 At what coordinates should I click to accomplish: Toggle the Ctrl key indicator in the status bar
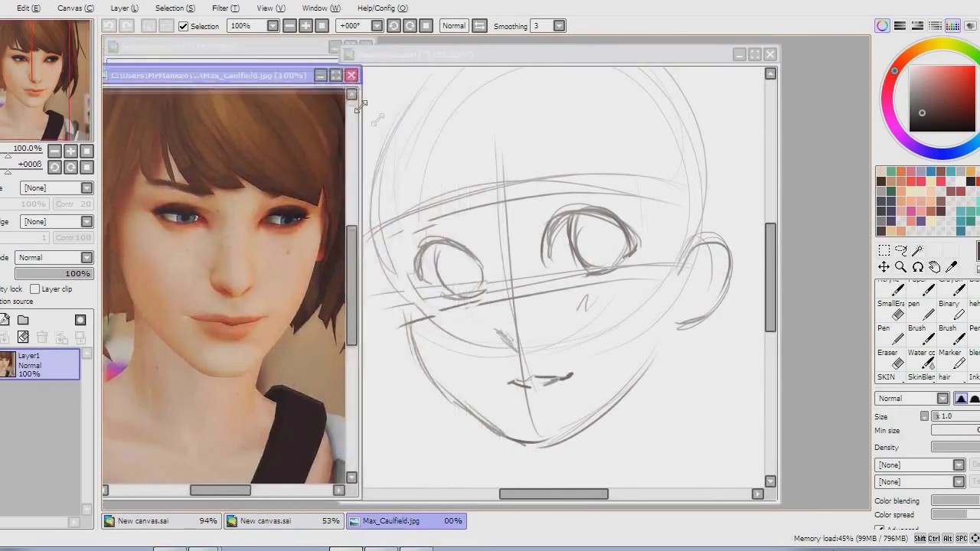(x=934, y=539)
